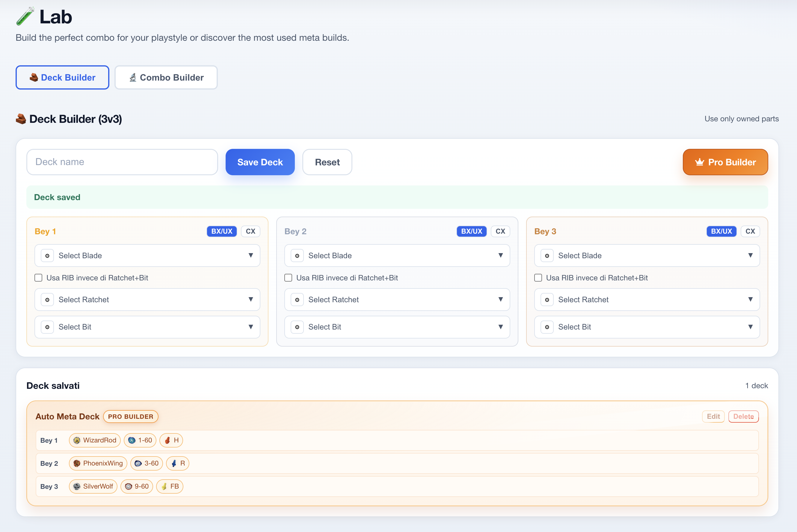Click gear icon in Bey 2 Select Ratchet
The image size is (797, 532).
coord(297,300)
